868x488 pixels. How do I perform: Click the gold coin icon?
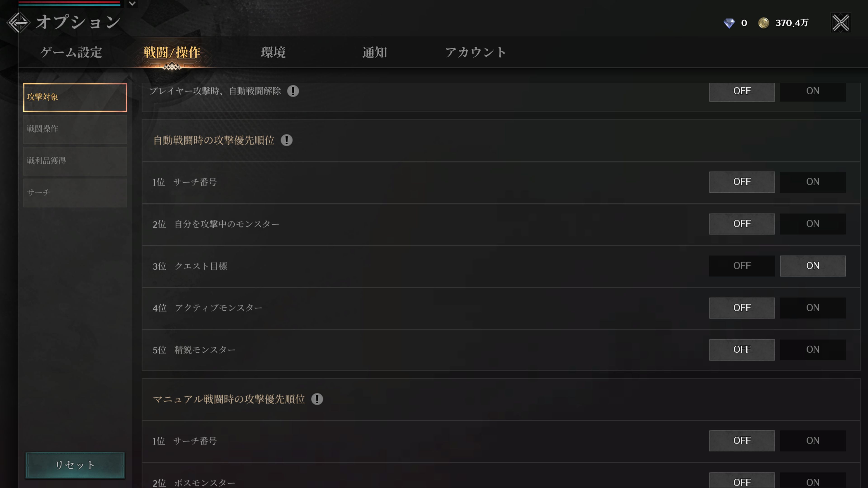[764, 23]
